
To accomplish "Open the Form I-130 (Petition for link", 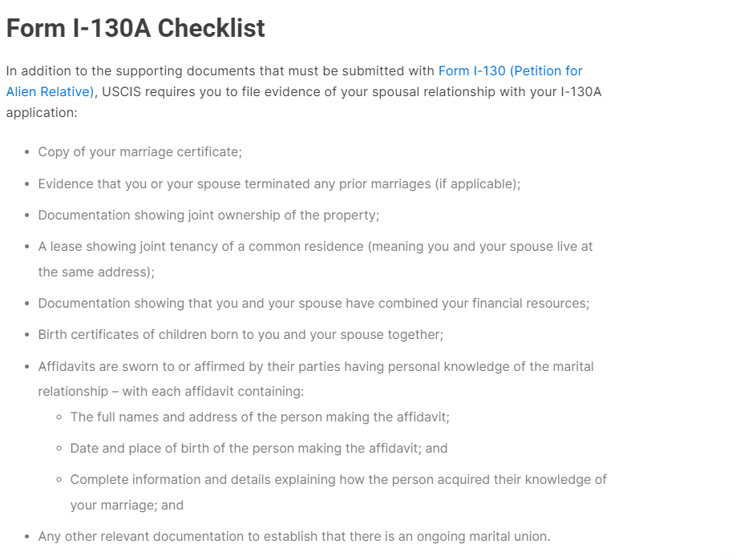I will (x=510, y=71).
